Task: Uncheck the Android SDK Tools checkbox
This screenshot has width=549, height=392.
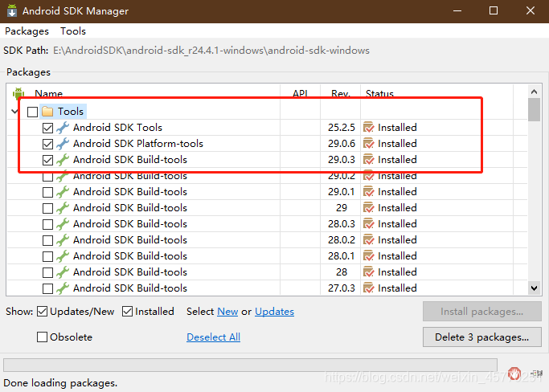Action: (x=47, y=128)
